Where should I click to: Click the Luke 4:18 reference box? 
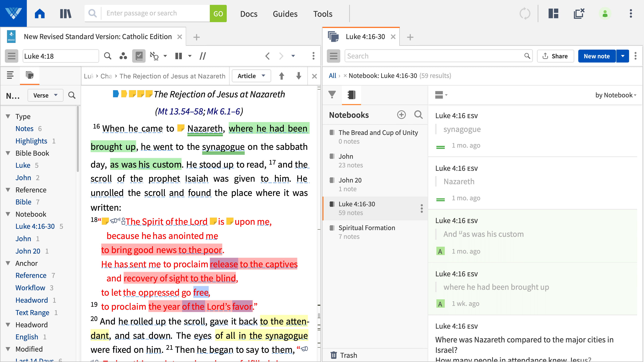tap(61, 56)
